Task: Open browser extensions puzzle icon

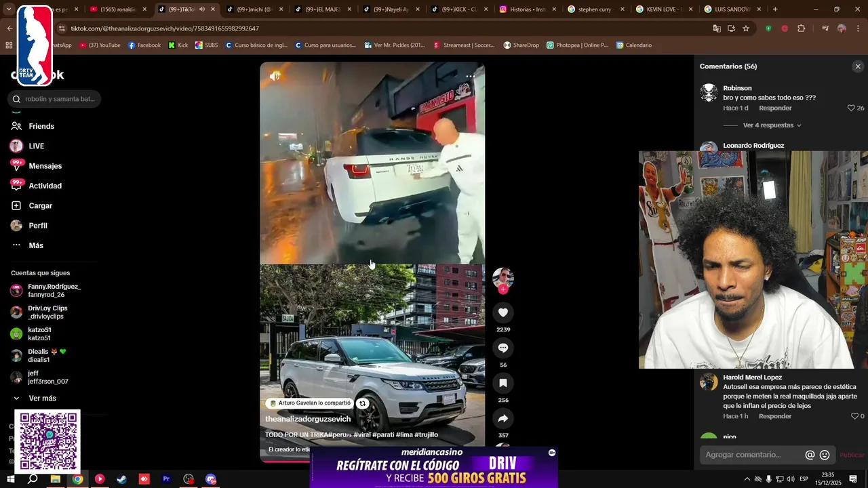Action: click(x=802, y=28)
